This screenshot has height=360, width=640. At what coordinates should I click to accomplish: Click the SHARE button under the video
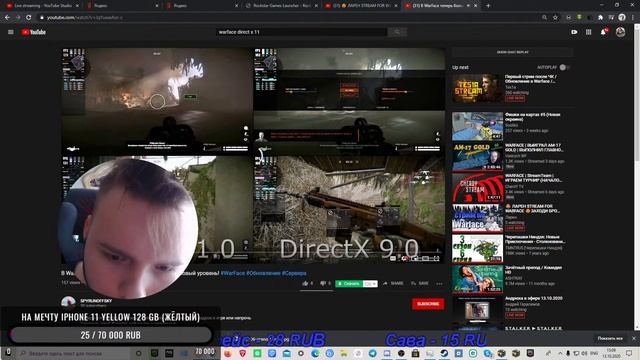tap(393, 283)
